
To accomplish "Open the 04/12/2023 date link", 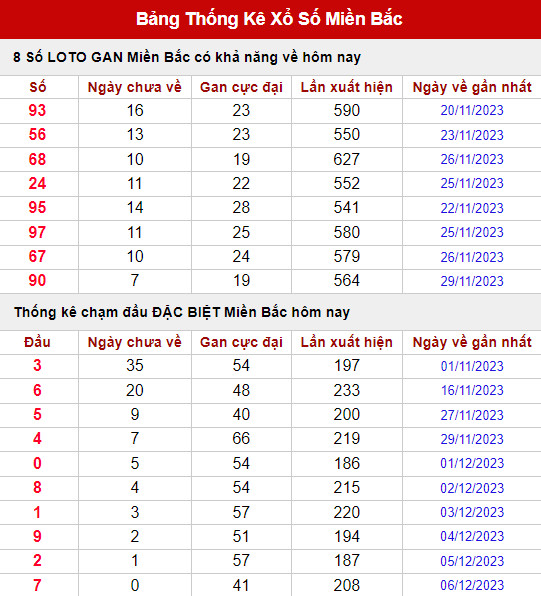I will (472, 536).
